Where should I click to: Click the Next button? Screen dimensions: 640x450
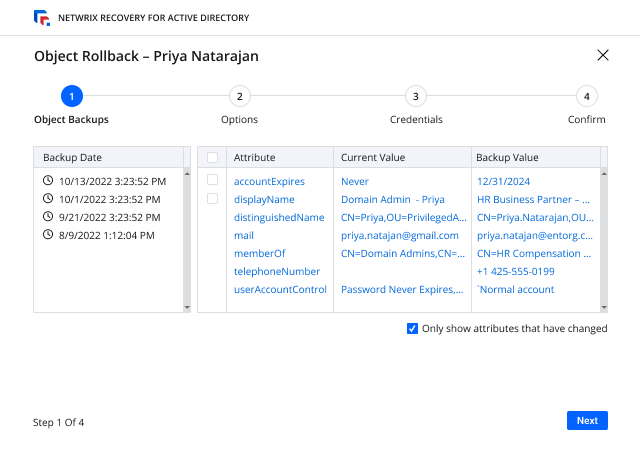(x=587, y=420)
